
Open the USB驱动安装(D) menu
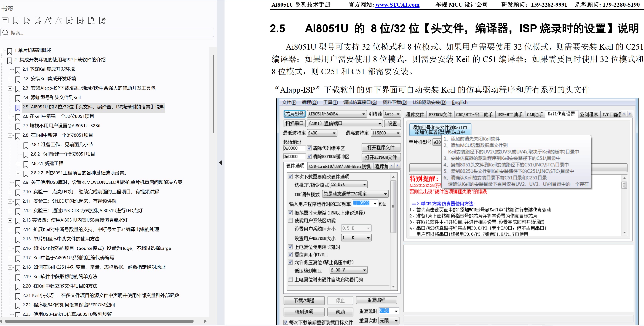[429, 102]
